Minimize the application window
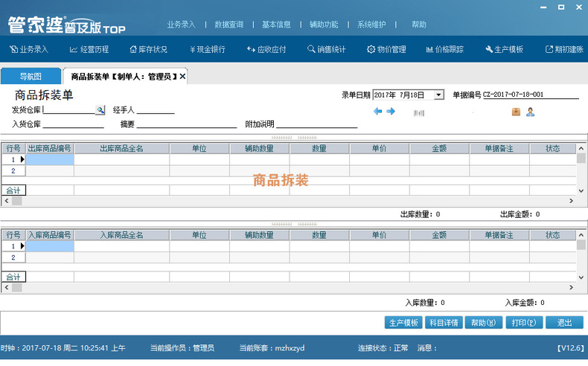The image size is (588, 366). tap(543, 7)
